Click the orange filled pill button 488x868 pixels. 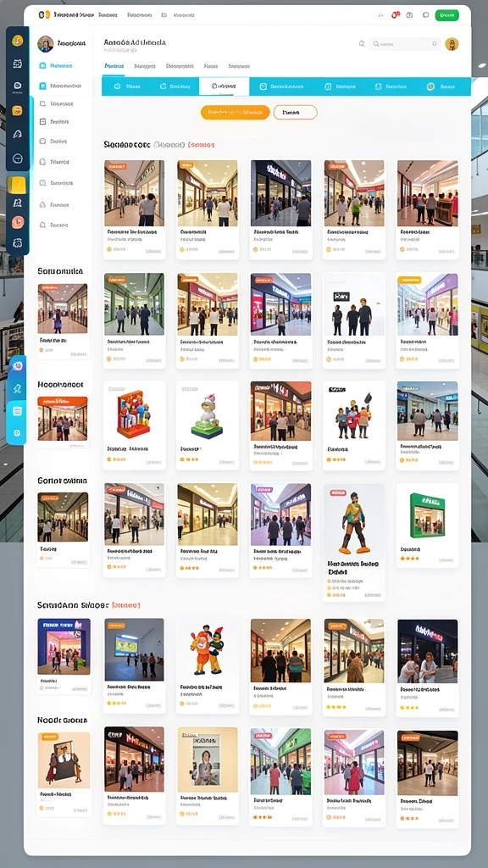[x=236, y=113]
